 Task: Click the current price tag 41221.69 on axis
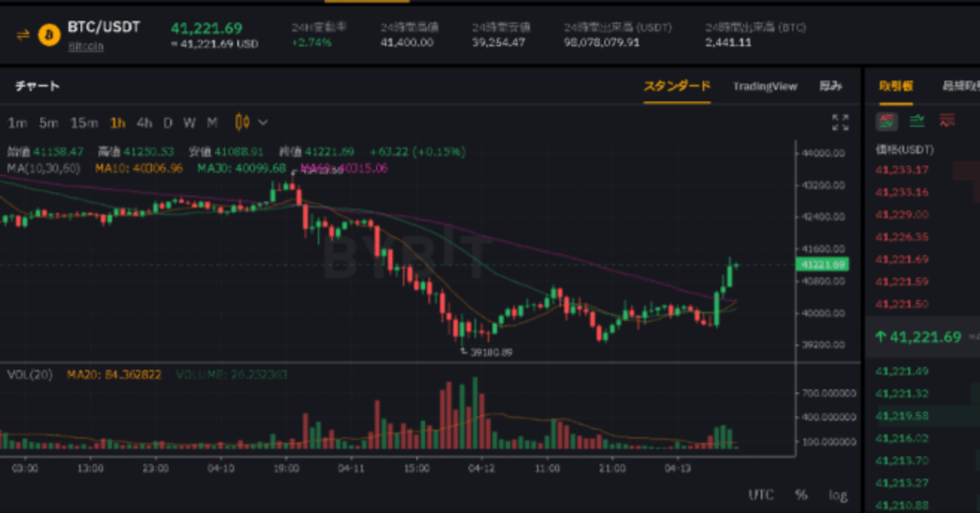tap(823, 265)
